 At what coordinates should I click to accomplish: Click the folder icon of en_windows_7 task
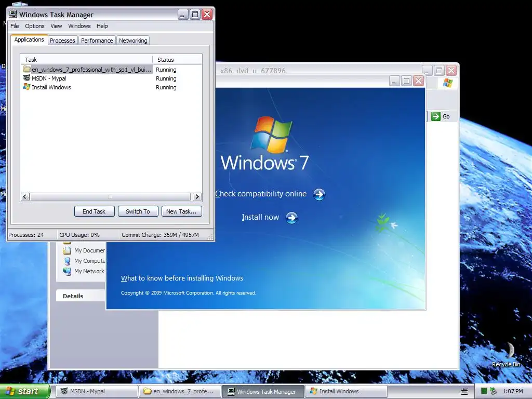27,69
